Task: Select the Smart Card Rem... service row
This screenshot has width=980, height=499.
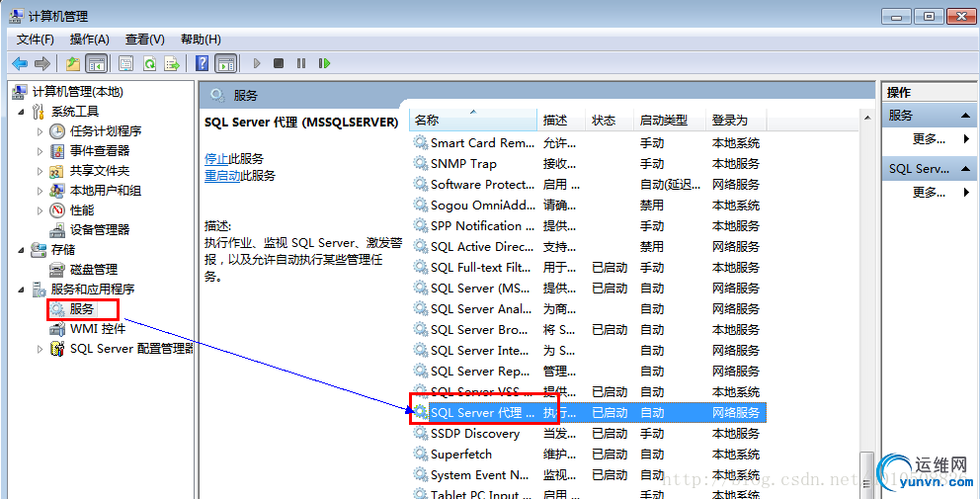Action: [588, 143]
